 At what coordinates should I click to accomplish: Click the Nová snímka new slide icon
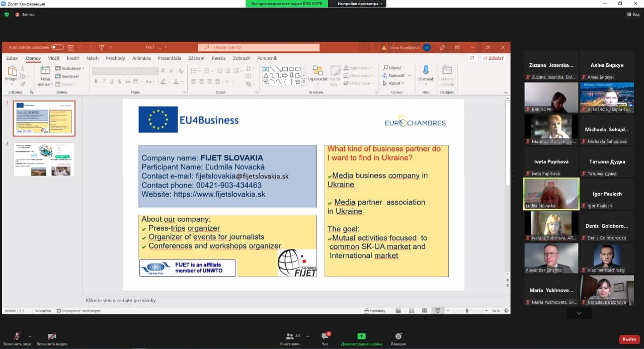tap(45, 71)
